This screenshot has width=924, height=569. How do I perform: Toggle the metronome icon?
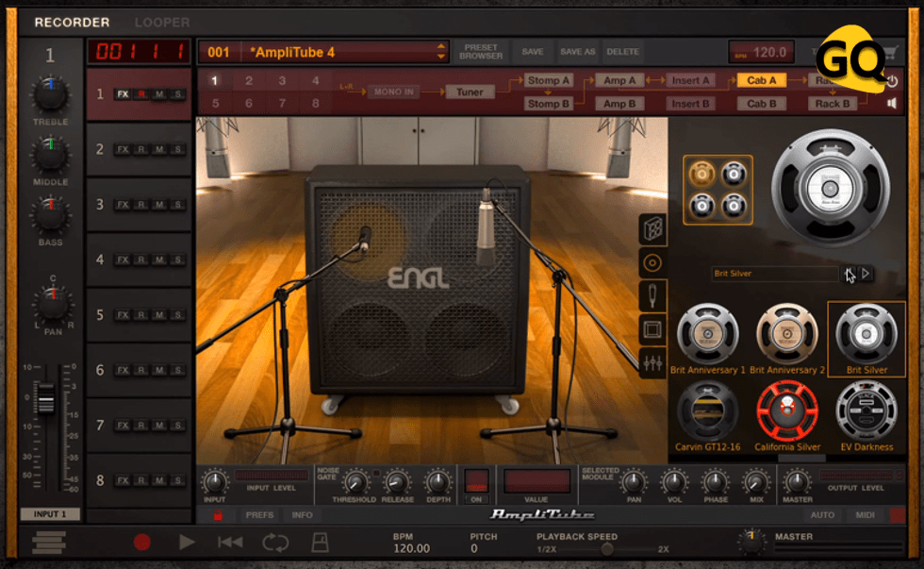(x=320, y=543)
